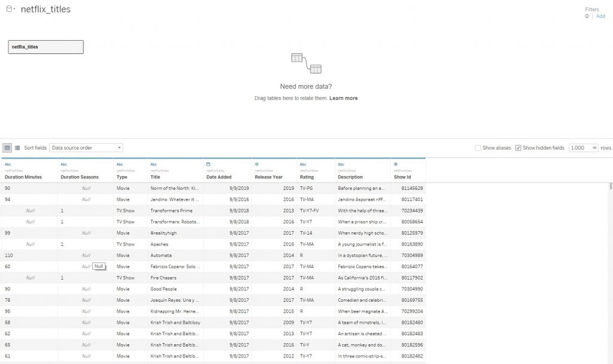Enable the Show aliases checkbox
Screen dimensions: 613x364
[x=478, y=148]
